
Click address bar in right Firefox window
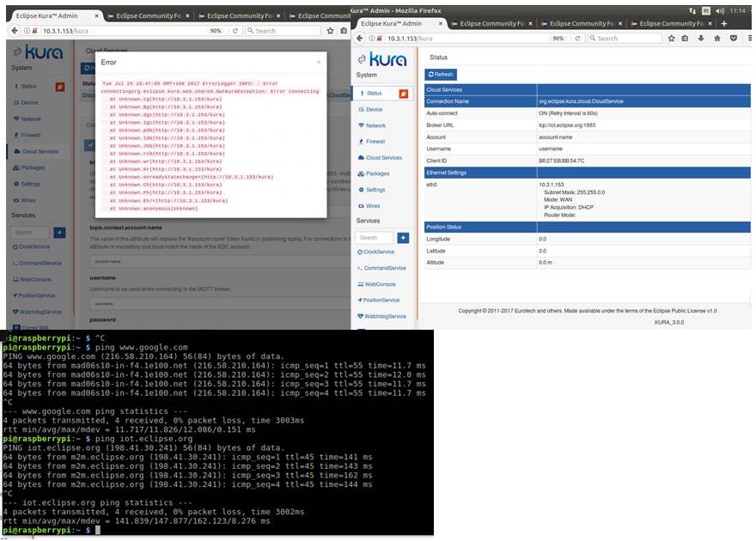click(467, 38)
